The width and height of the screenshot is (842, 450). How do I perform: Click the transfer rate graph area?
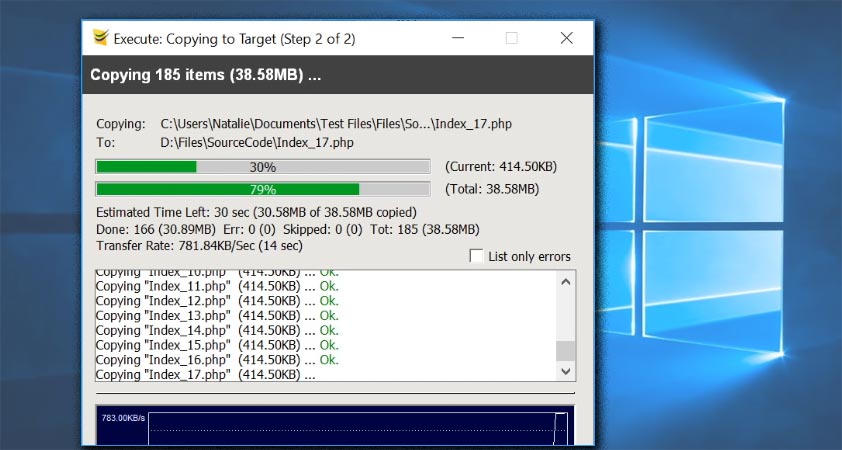coord(335,428)
